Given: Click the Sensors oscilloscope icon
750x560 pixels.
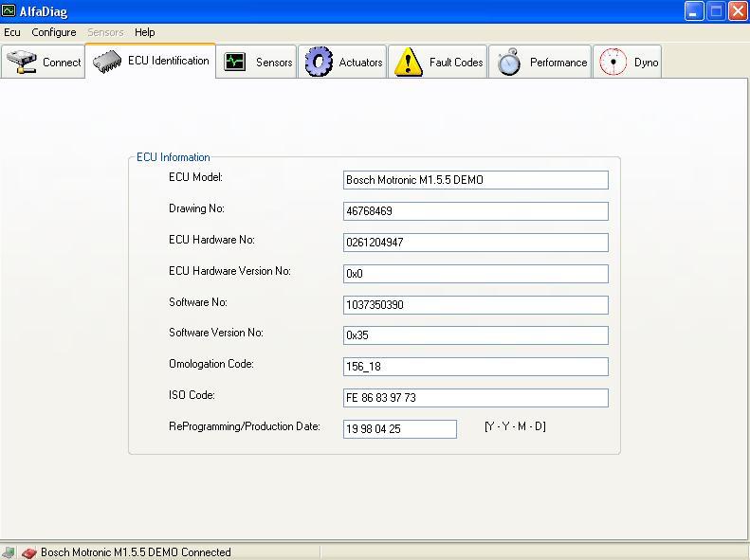Looking at the screenshot, I should pyautogui.click(x=235, y=62).
